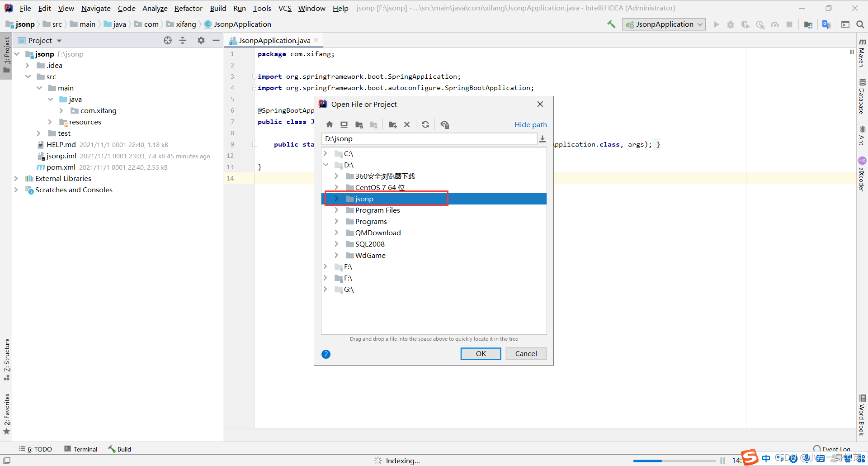Screen dimensions: 868x466
Task: Open Project Structure icon in toolbar
Action: (808, 24)
